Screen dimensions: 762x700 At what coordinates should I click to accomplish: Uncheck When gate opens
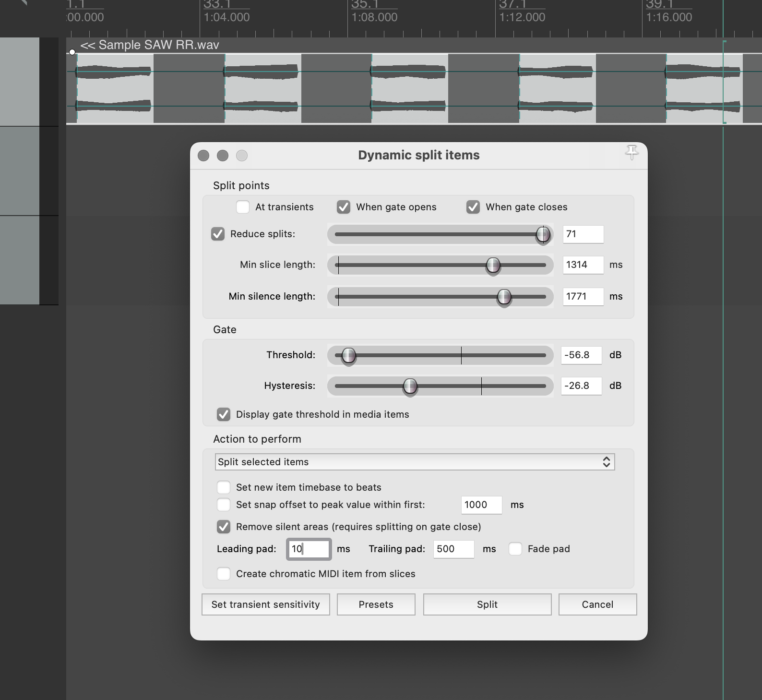point(344,207)
